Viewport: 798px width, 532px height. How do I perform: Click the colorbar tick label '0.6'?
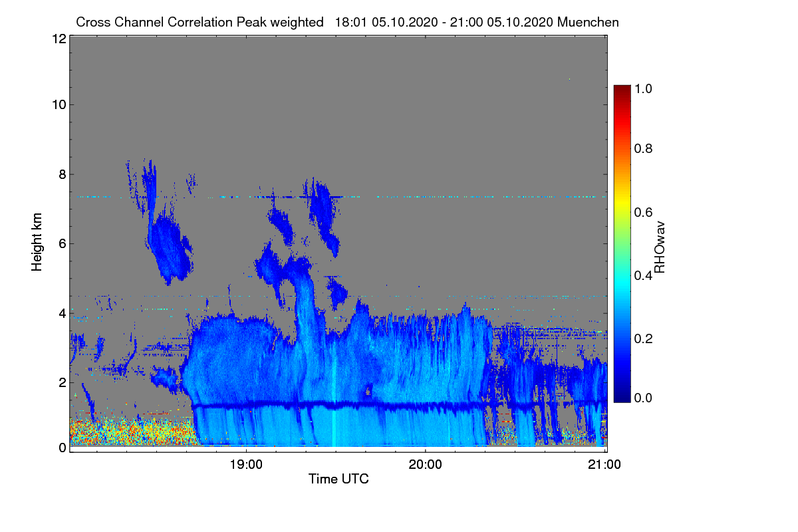point(642,212)
